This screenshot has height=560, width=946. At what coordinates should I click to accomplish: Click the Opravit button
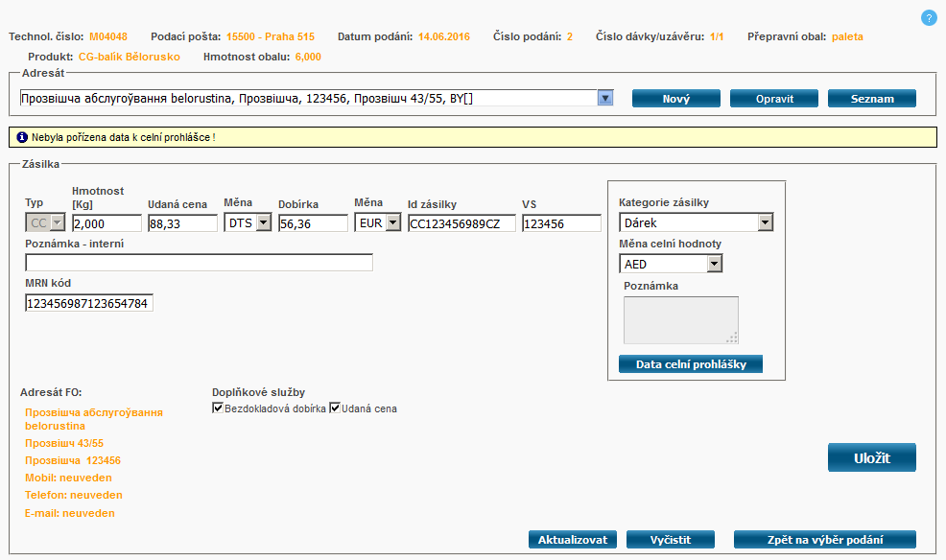click(x=773, y=99)
